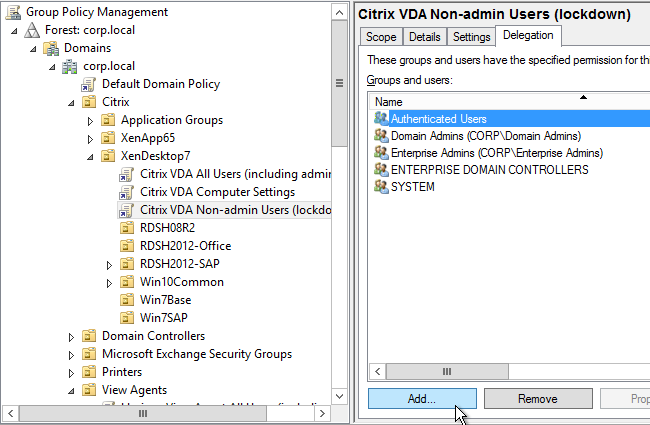Sort the list by the Name column header
Image resolution: width=650 pixels, height=425 pixels.
pyautogui.click(x=509, y=102)
